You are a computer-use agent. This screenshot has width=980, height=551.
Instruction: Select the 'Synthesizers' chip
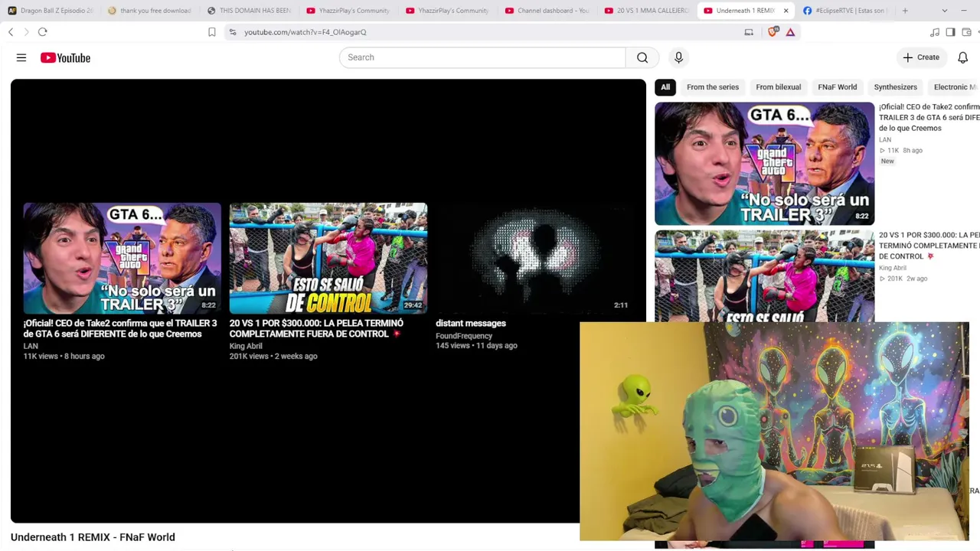(x=895, y=87)
